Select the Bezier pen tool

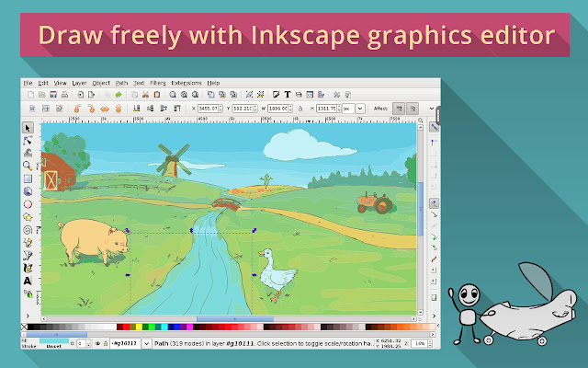point(28,256)
